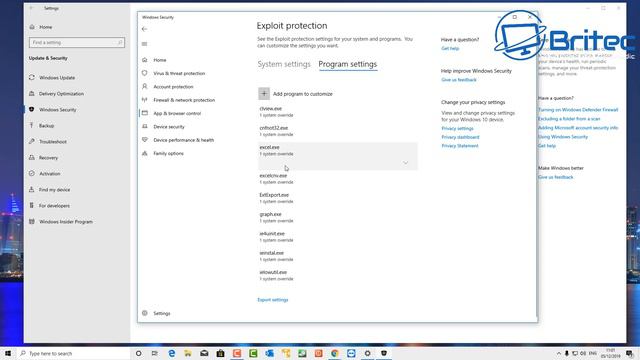Open Family options section
The image size is (640, 360).
(168, 153)
